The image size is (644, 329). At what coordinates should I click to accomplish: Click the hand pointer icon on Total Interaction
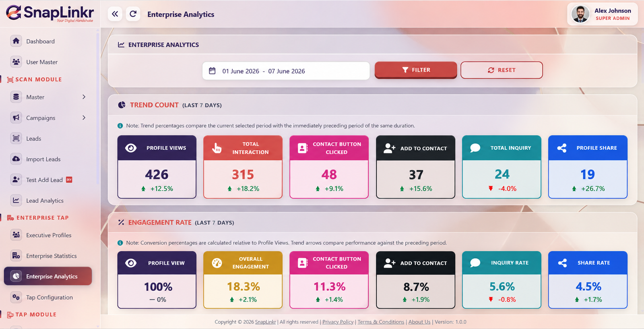[x=217, y=148]
